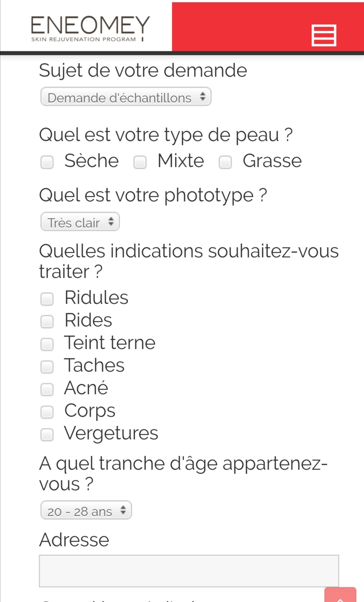Select the Mixte skin type checkbox

tap(140, 162)
